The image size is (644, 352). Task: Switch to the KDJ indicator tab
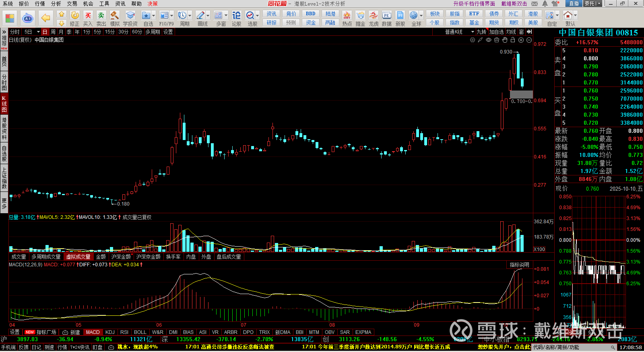110,332
